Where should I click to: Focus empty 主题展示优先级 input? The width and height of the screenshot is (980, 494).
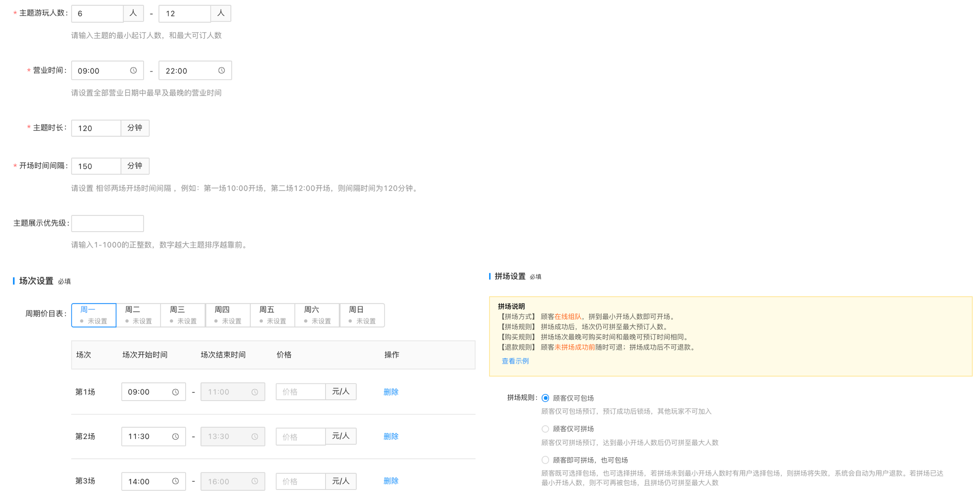click(107, 224)
